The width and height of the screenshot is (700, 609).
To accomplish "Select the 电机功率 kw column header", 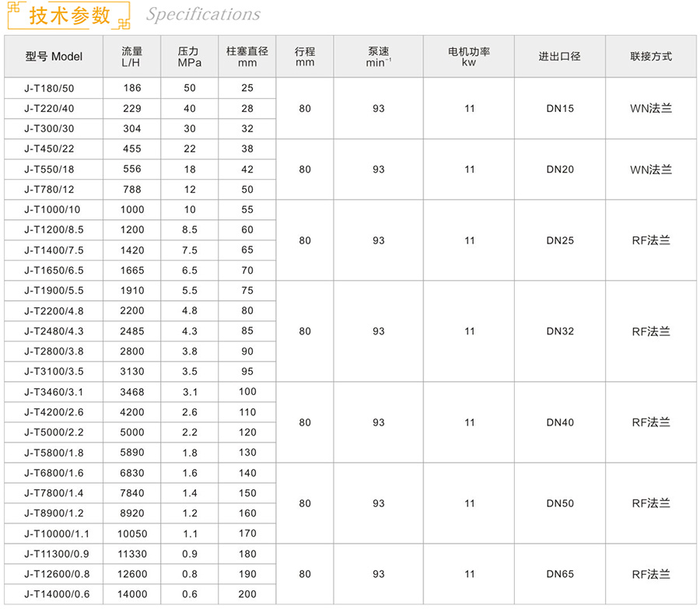I will (x=469, y=57).
